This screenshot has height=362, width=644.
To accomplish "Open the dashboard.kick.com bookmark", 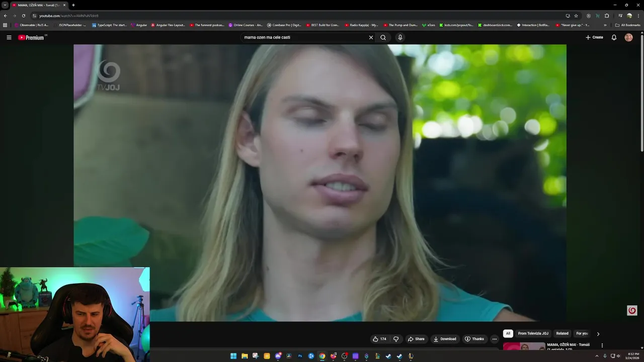I will (495, 25).
